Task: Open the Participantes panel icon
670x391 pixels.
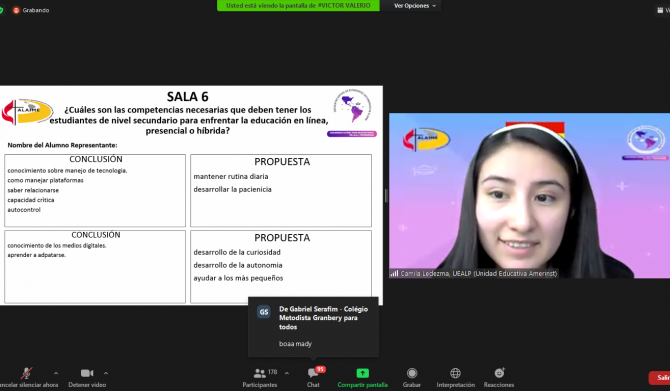Action: click(x=259, y=373)
